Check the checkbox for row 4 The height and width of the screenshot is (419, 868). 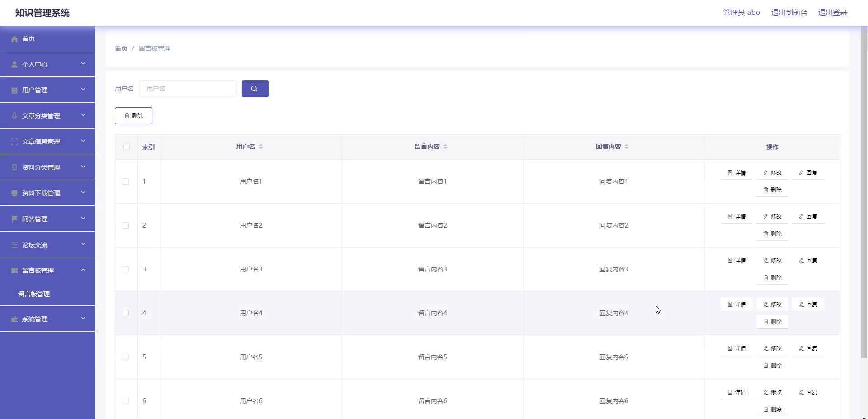126,313
